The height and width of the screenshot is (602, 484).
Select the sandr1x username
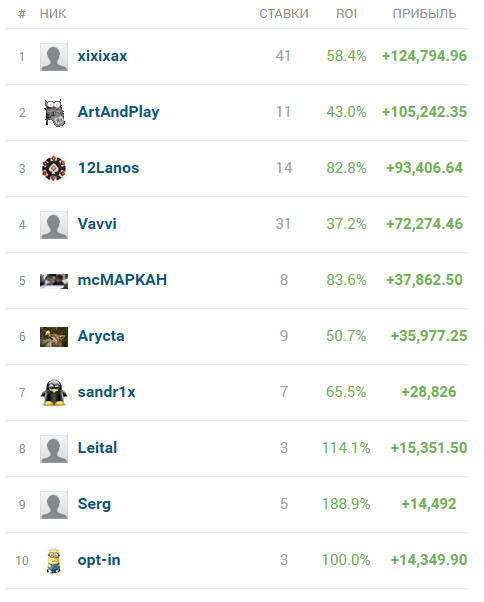pyautogui.click(x=106, y=392)
